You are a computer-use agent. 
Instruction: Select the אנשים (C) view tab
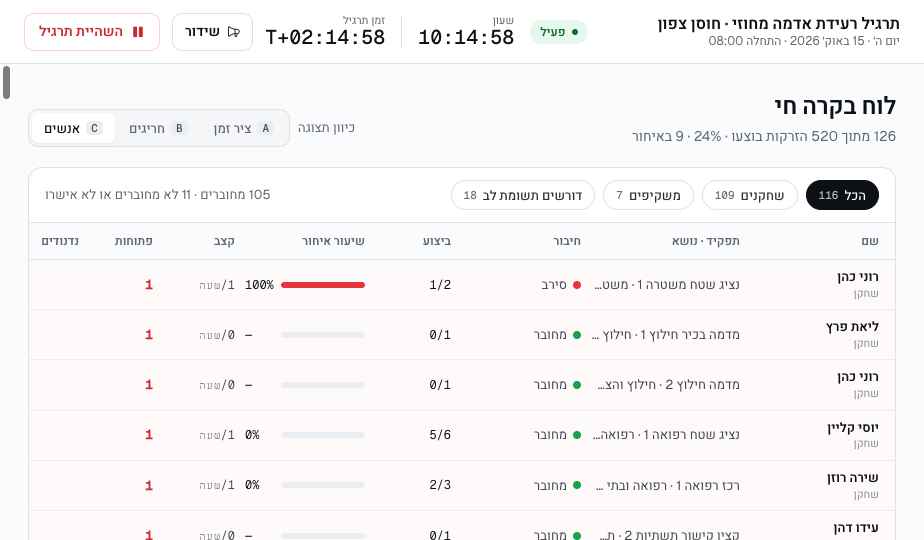pos(73,128)
